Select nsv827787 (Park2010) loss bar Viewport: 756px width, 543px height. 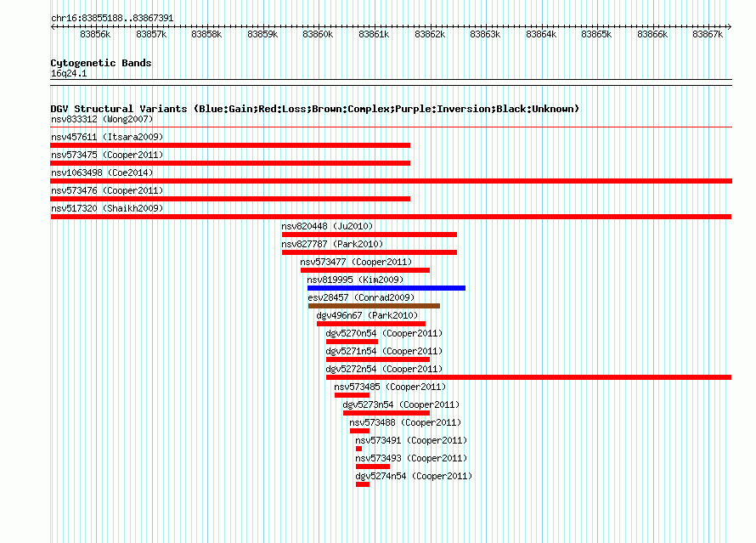pyautogui.click(x=370, y=252)
